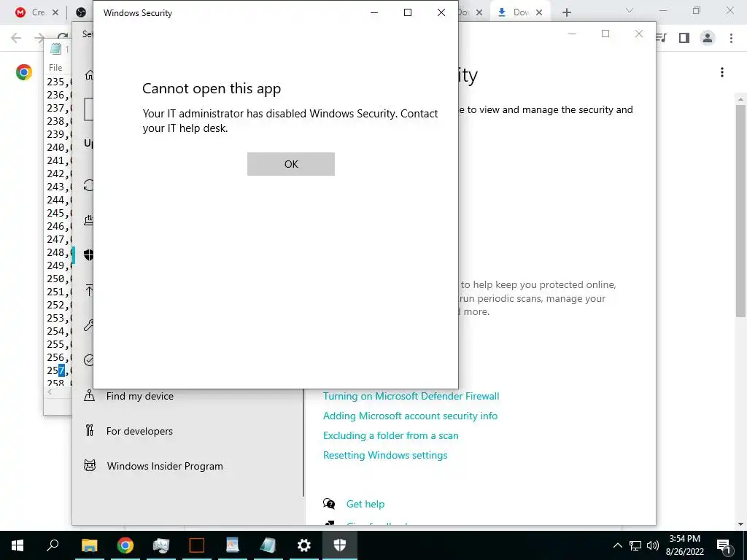Open a new Chrome tab
The image size is (747, 560).
[x=566, y=12]
